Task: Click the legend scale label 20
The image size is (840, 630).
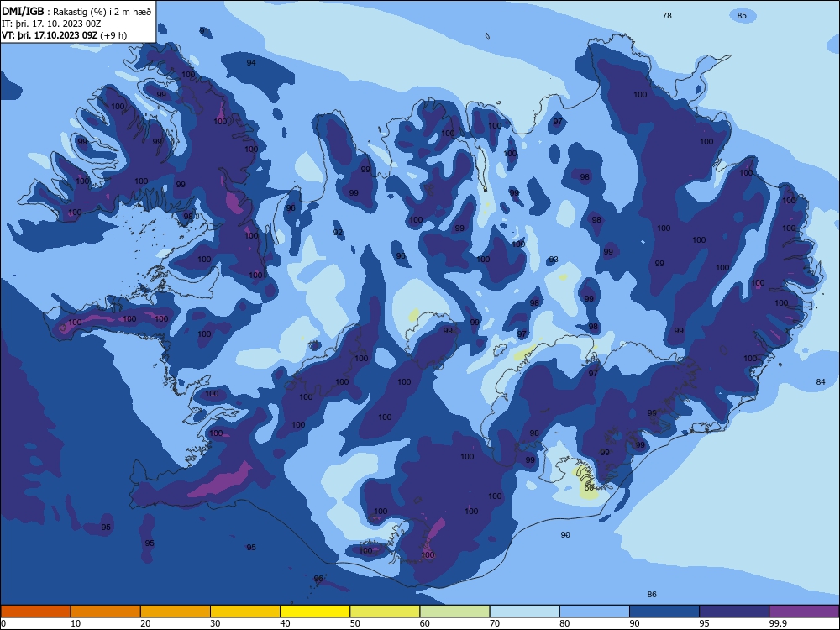Action: [145, 623]
